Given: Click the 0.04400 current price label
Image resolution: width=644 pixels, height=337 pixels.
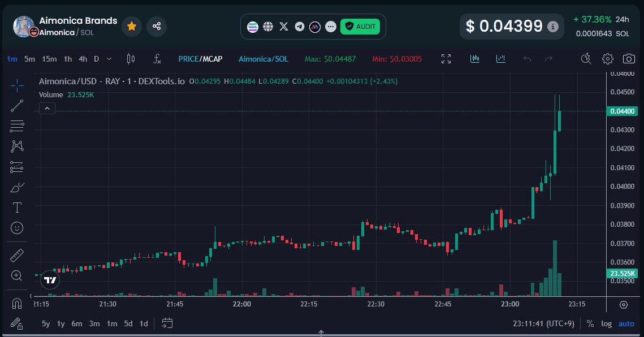Looking at the screenshot, I should tap(622, 111).
